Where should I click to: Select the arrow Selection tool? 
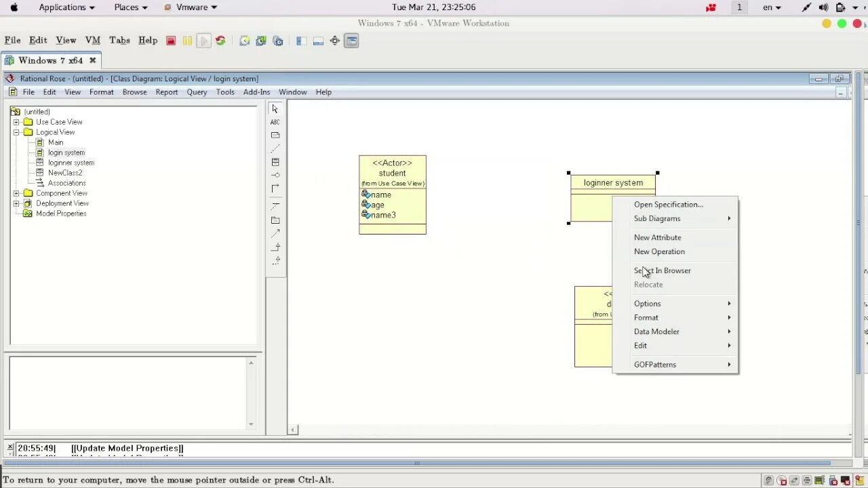275,109
